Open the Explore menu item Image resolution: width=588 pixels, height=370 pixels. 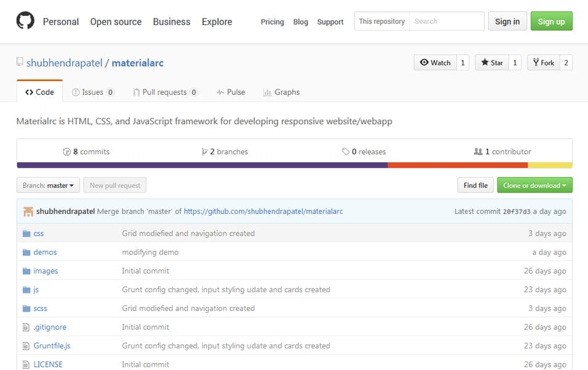tap(217, 22)
